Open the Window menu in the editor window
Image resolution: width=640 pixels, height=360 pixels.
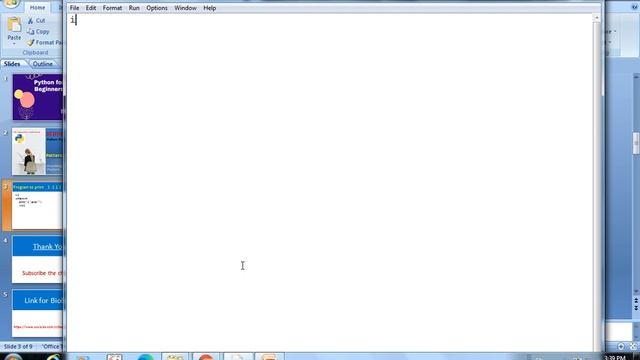tap(185, 8)
